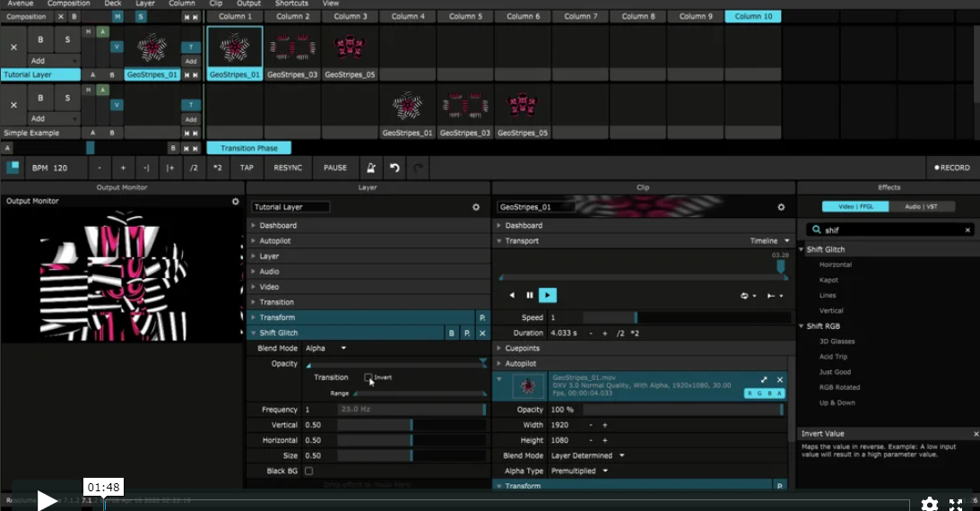Open the Alpha Type Premultiplied dropdown
The image size is (980, 511).
point(580,471)
